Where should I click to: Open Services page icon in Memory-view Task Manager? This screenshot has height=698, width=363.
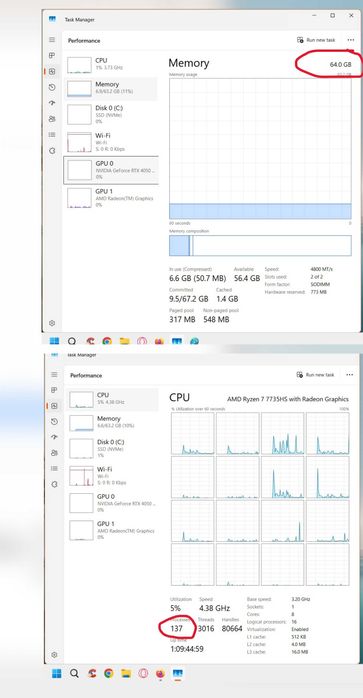(52, 150)
